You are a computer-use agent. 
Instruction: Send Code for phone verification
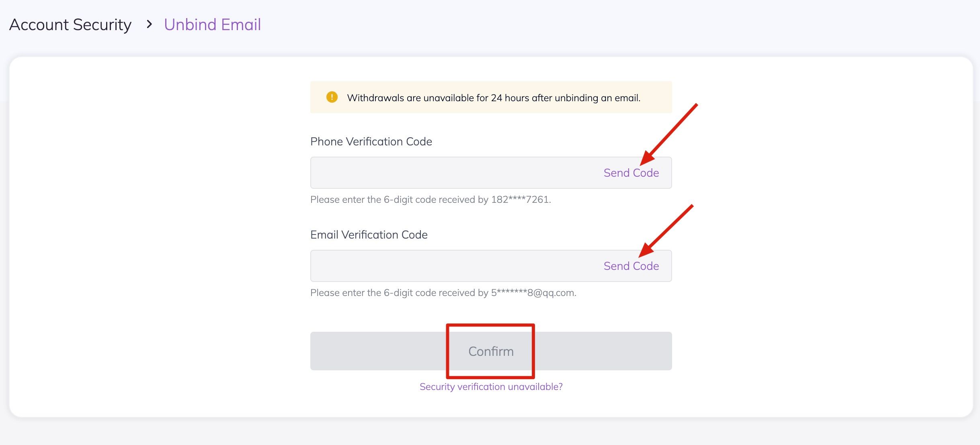click(631, 173)
